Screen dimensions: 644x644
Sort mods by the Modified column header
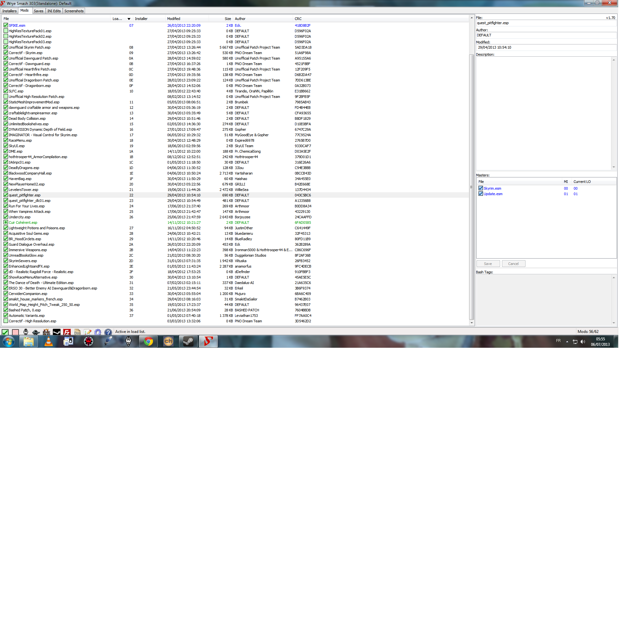tap(187, 19)
